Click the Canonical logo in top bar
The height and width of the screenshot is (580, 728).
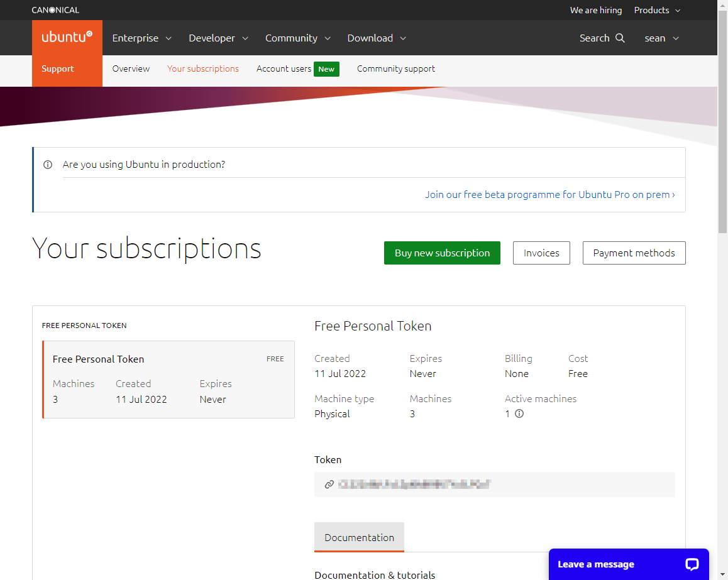coord(55,10)
